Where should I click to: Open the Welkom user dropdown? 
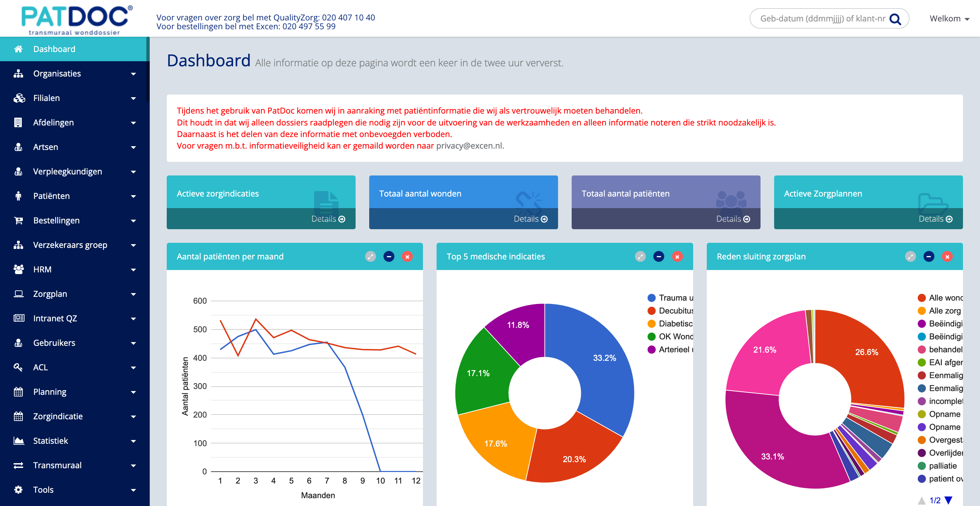coord(949,19)
